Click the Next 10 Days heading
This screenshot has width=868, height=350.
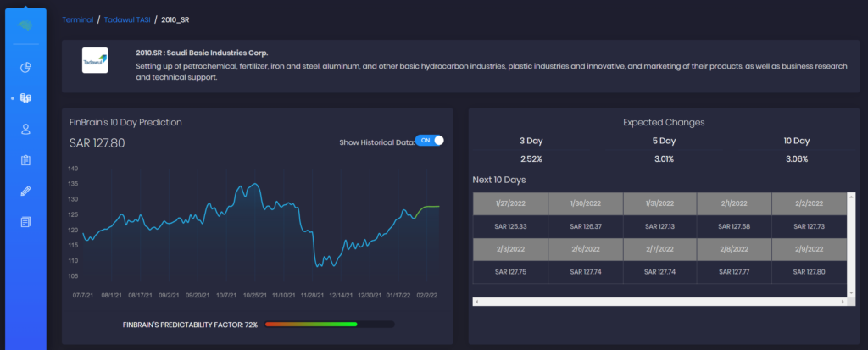499,180
